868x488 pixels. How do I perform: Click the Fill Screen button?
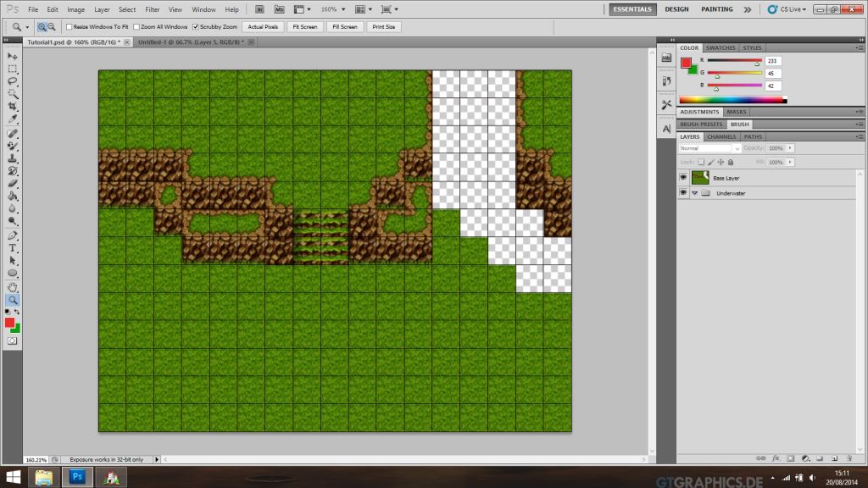345,26
